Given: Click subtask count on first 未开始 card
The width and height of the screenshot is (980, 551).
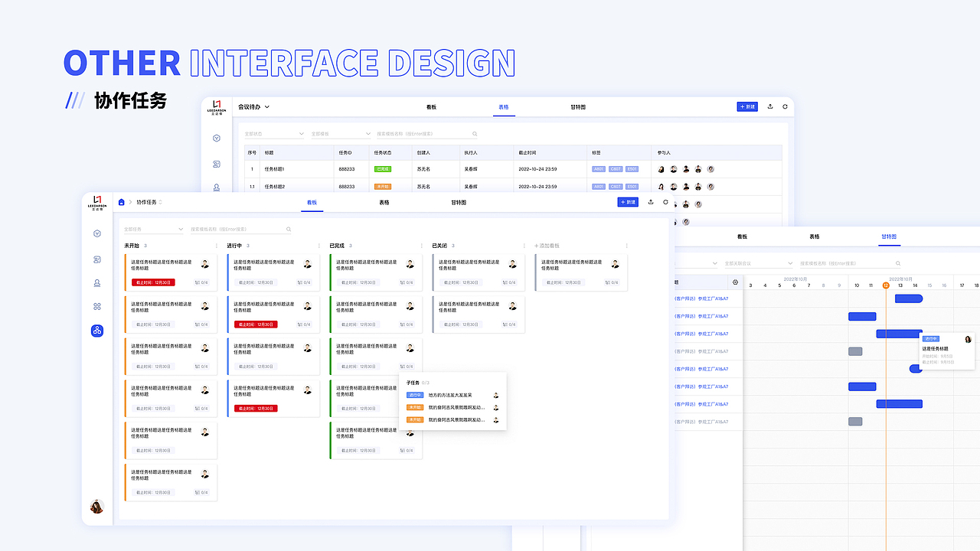Looking at the screenshot, I should pos(201,282).
